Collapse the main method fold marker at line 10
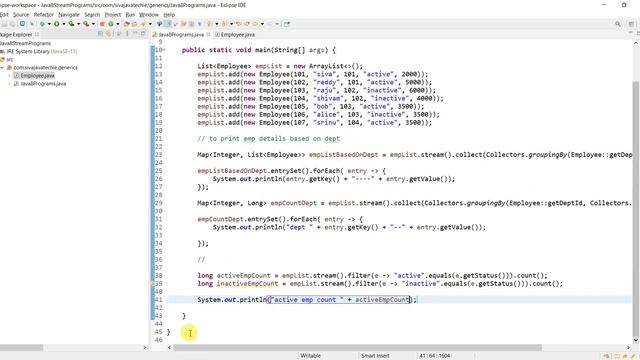Screen dimensions: 640x360 (164, 50)
